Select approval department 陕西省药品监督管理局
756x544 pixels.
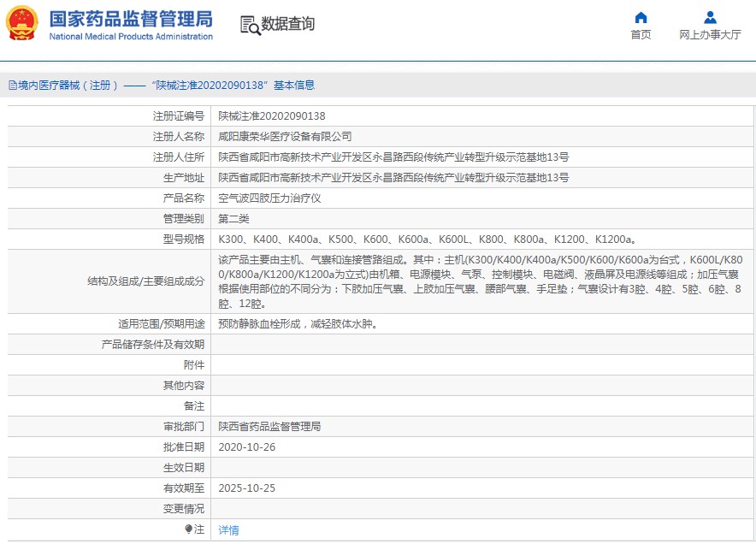point(269,427)
